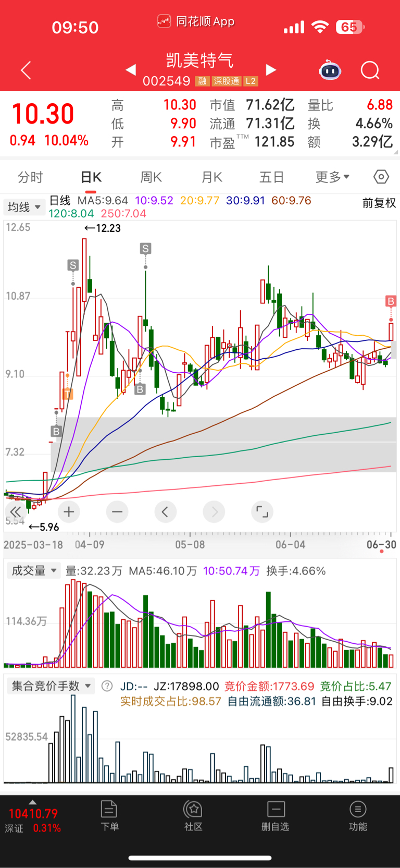Tap 删自选 remove from watchlist
The image size is (400, 868).
pos(275,816)
